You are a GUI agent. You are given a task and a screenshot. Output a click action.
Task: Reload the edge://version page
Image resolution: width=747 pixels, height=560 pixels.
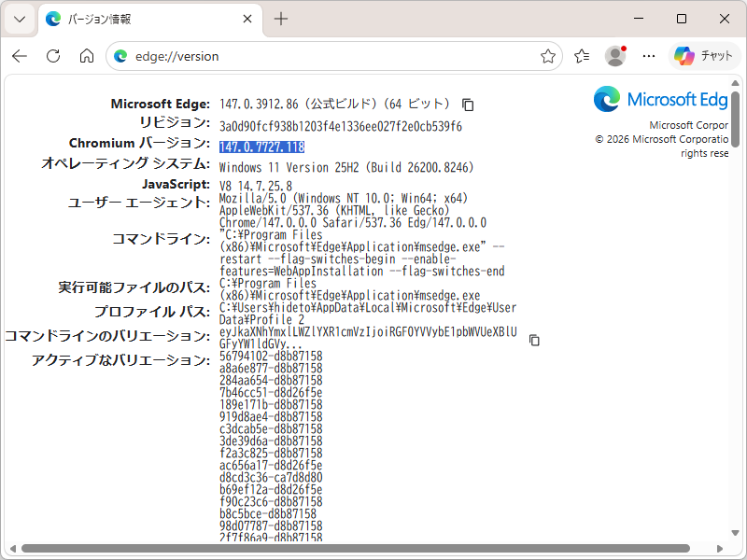tap(52, 56)
